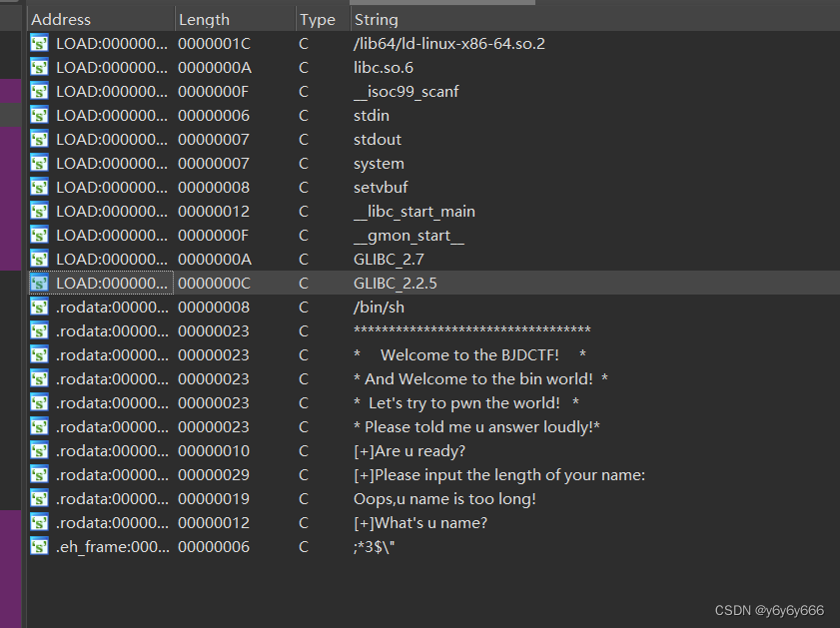Click the icon beside /lib64/ld-linux-x86-64.so.2
Image resolution: width=840 pixels, height=628 pixels.
point(38,43)
